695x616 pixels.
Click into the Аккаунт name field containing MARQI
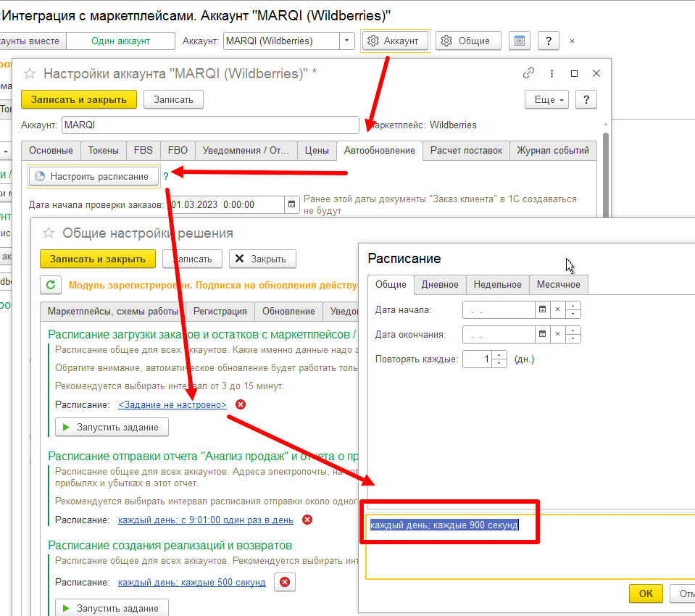pos(209,125)
